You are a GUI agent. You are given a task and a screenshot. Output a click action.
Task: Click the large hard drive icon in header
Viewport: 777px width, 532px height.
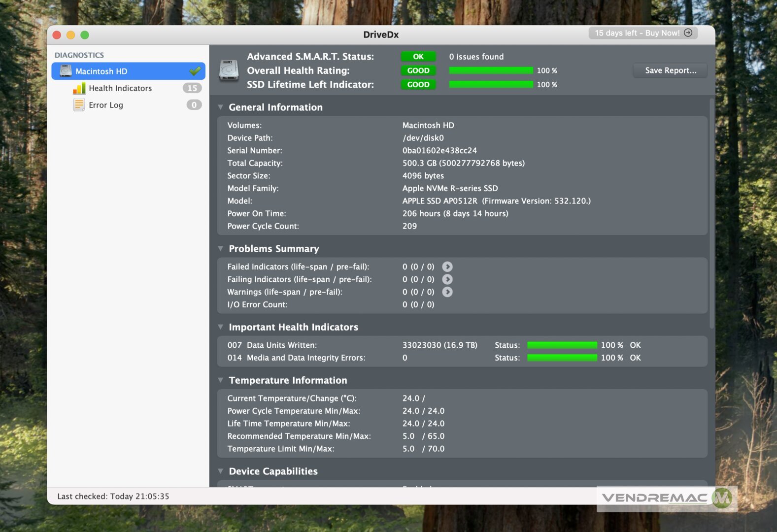229,70
